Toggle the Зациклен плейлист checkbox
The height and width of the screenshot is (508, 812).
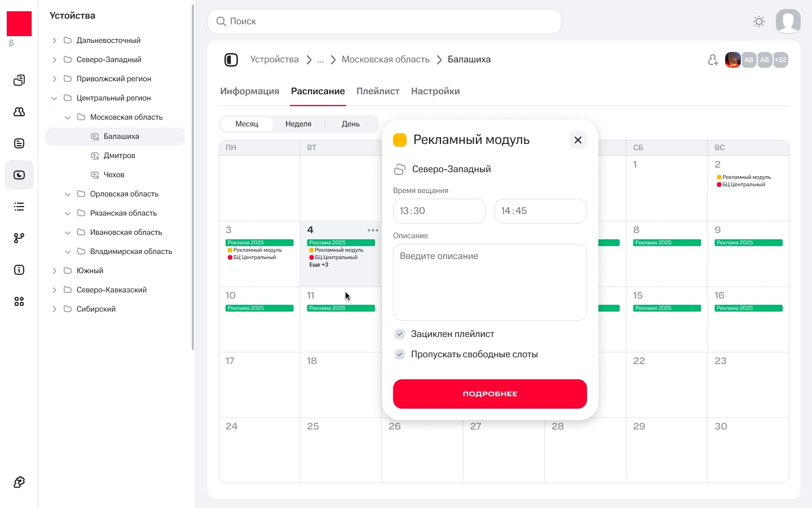tap(400, 334)
